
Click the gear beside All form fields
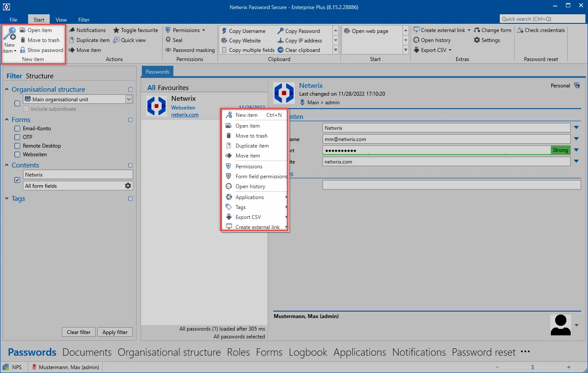128,186
